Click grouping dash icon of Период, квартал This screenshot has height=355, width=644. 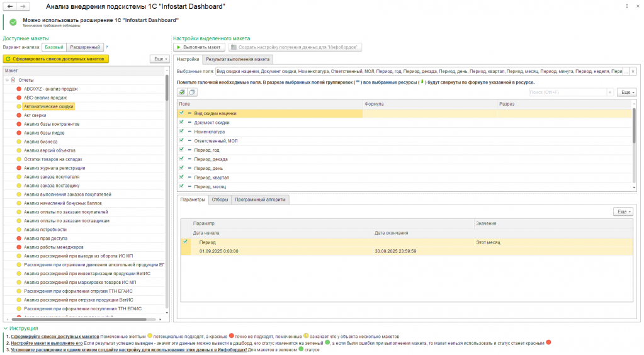point(189,177)
